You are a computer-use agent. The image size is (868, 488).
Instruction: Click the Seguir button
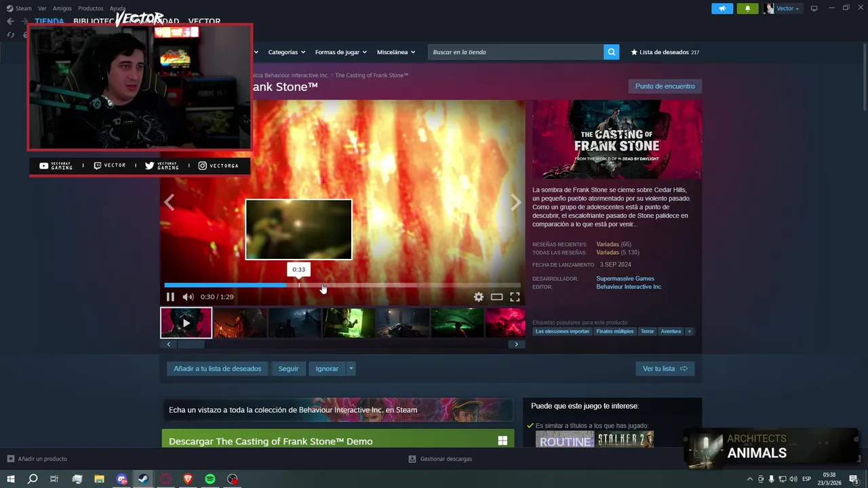click(288, 369)
